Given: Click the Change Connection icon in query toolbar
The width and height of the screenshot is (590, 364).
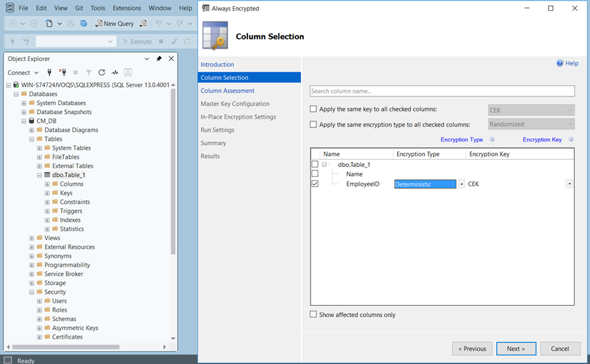Looking at the screenshot, I should point(25,41).
